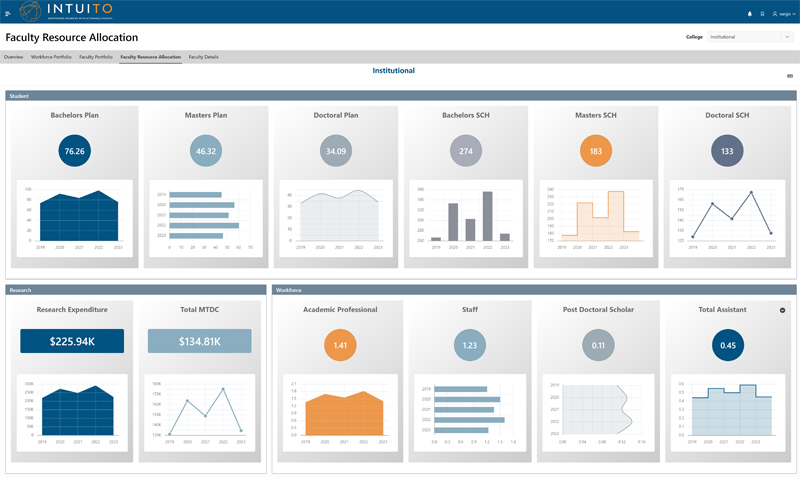Click the Total Assistant step area chart
800x478 pixels.
click(x=728, y=413)
